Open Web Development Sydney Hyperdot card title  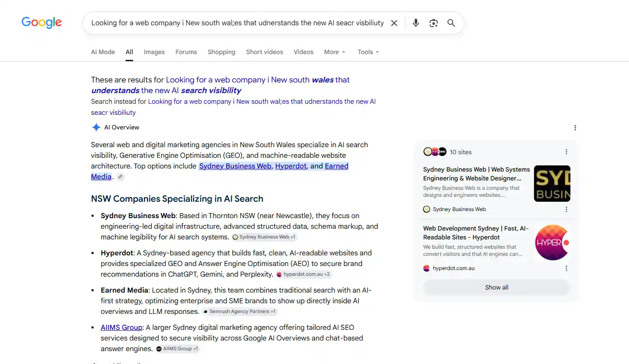[476, 233]
